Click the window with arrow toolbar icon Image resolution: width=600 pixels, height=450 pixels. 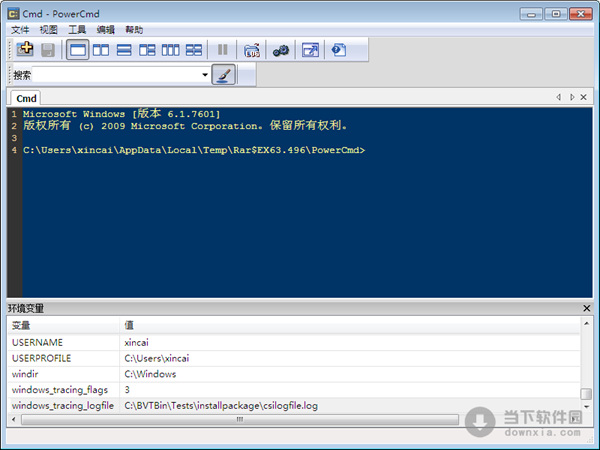point(310,50)
